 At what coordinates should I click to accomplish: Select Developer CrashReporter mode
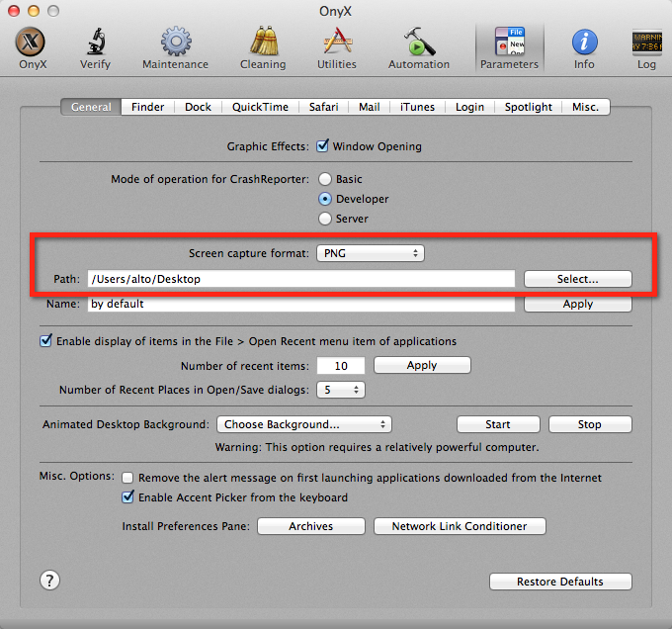click(325, 199)
